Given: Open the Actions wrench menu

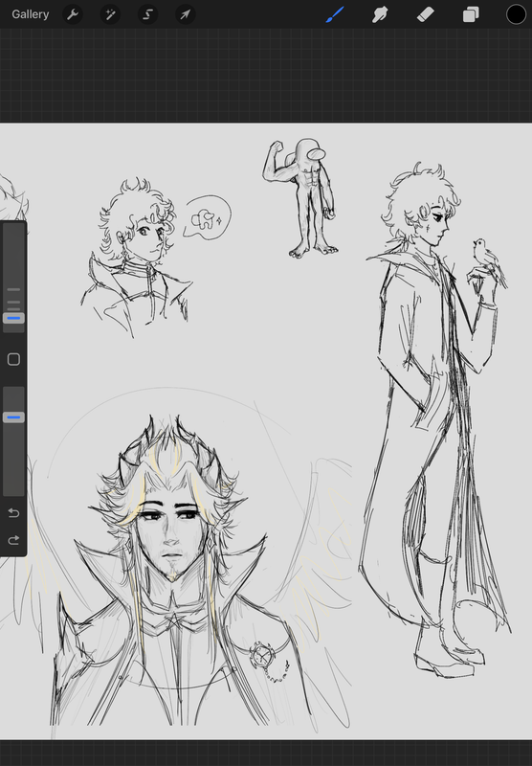Looking at the screenshot, I should 73,14.
